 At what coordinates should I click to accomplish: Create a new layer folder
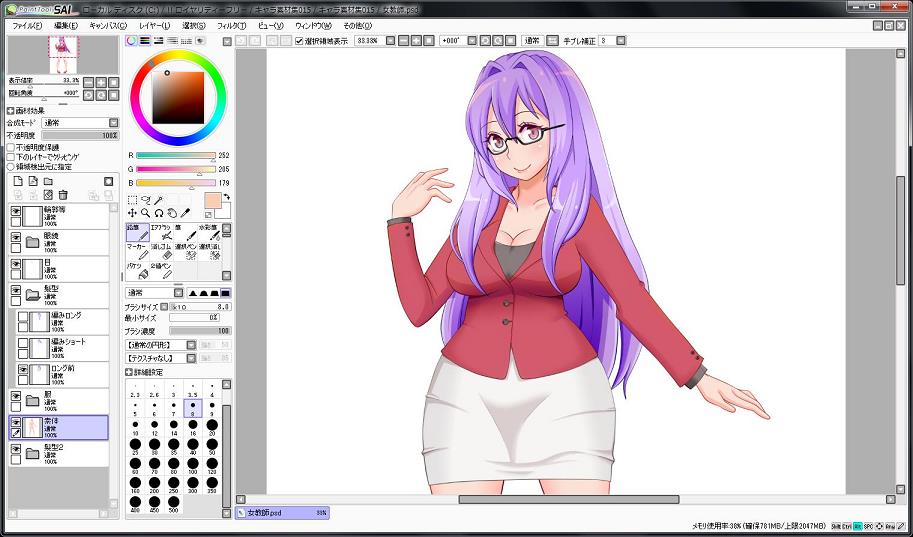[48, 181]
